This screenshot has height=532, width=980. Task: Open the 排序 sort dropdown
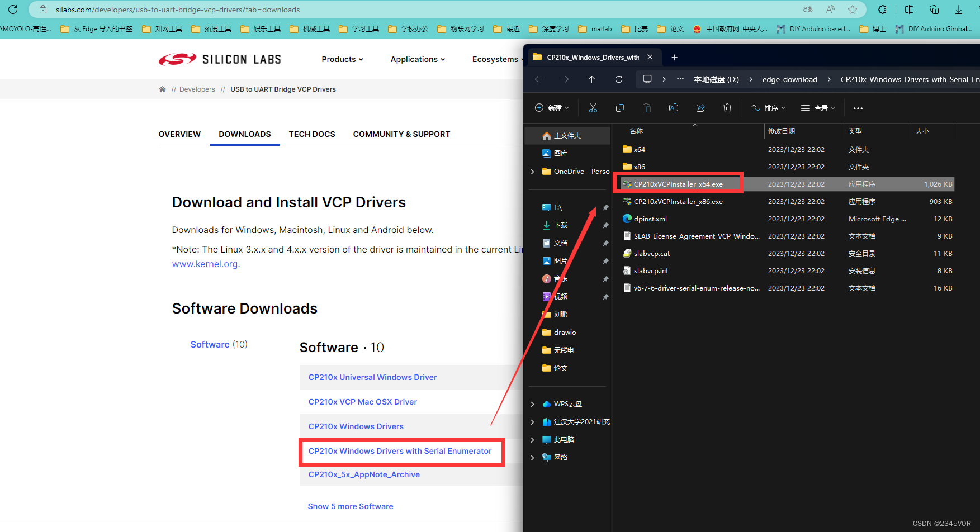(769, 108)
